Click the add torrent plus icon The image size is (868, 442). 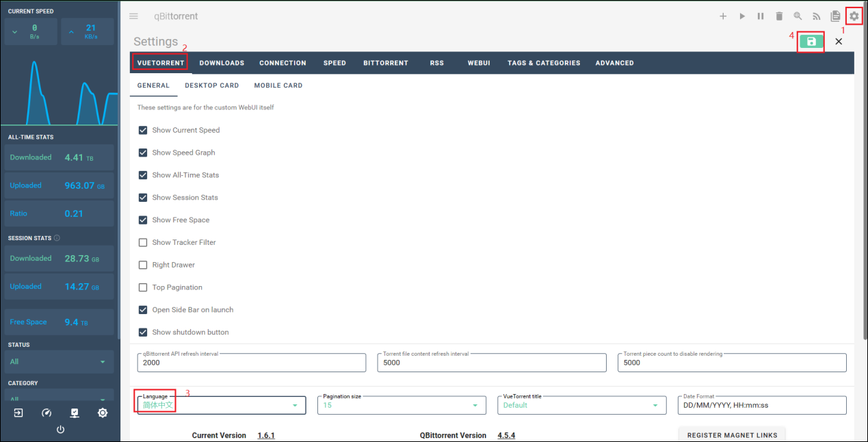coord(723,16)
